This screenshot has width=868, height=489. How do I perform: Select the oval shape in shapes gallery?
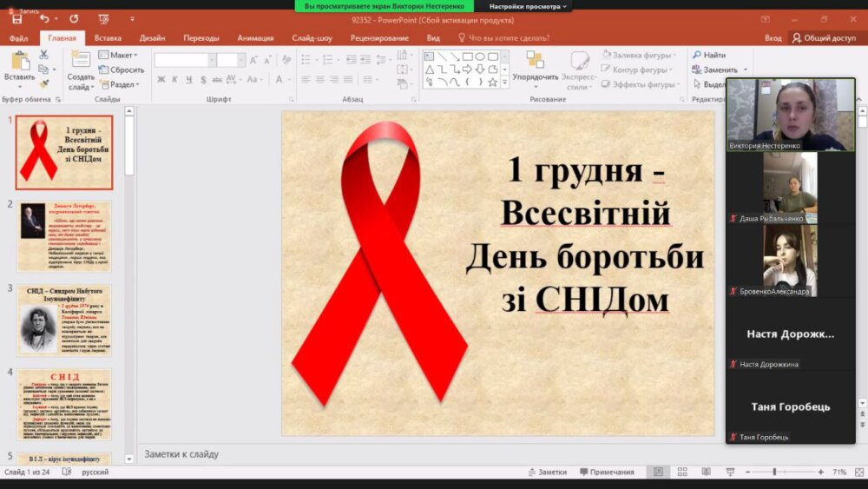coord(480,56)
